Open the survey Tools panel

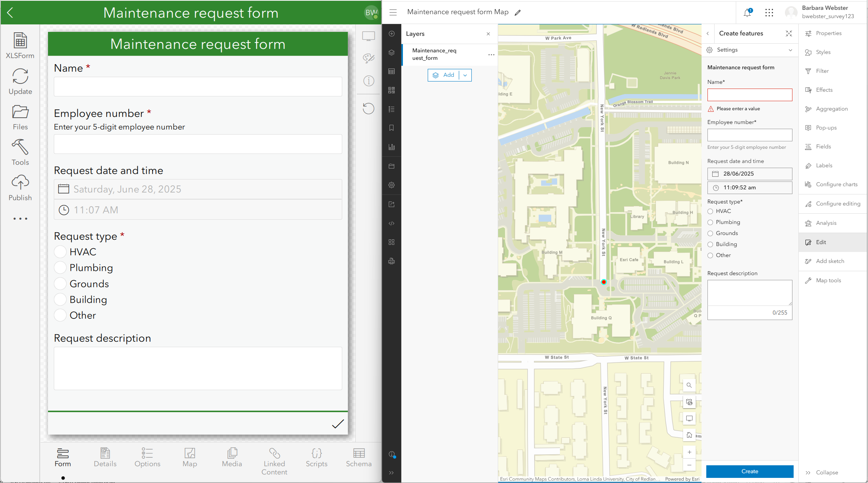coord(20,152)
